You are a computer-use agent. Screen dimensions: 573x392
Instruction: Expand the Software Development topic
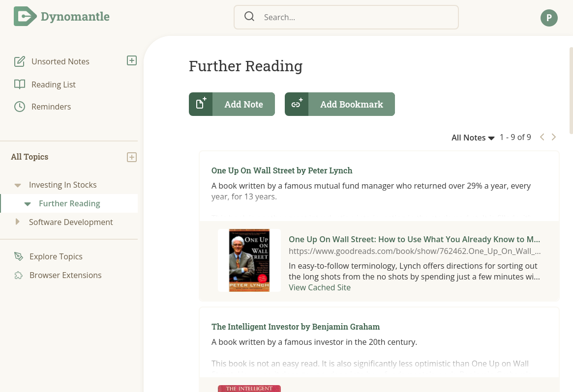point(17,222)
